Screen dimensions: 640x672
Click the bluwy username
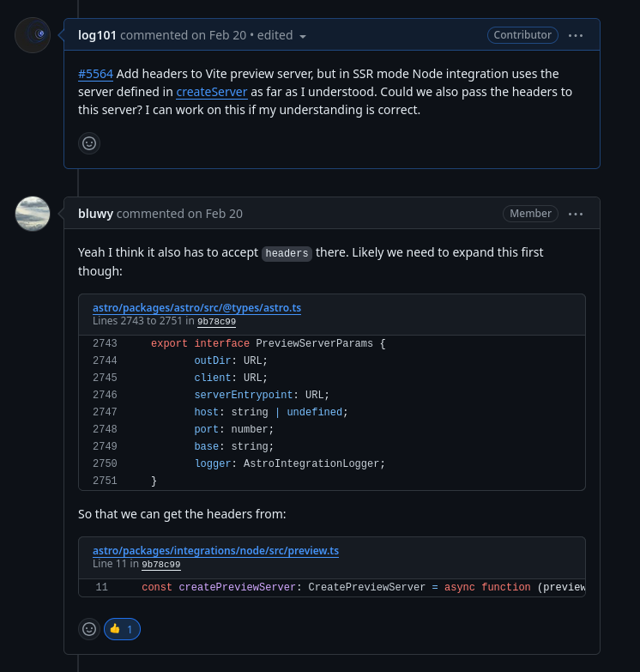point(95,214)
